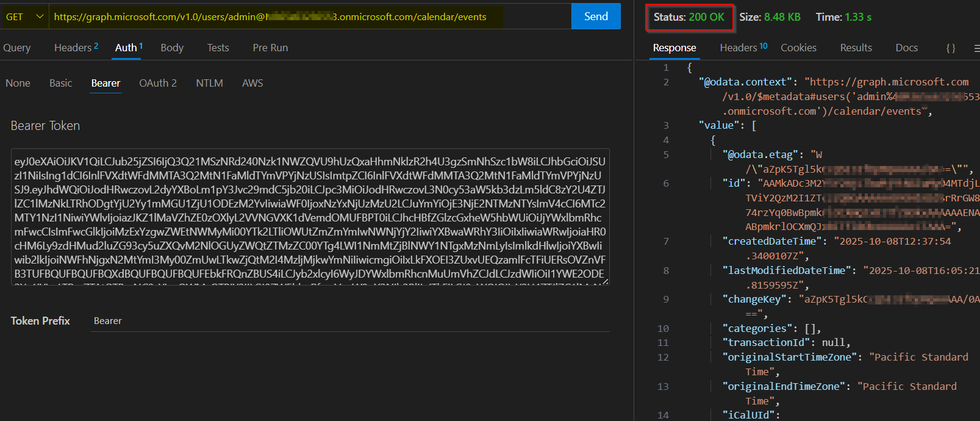
Task: Click the Time 1.33 s text
Action: 843,17
